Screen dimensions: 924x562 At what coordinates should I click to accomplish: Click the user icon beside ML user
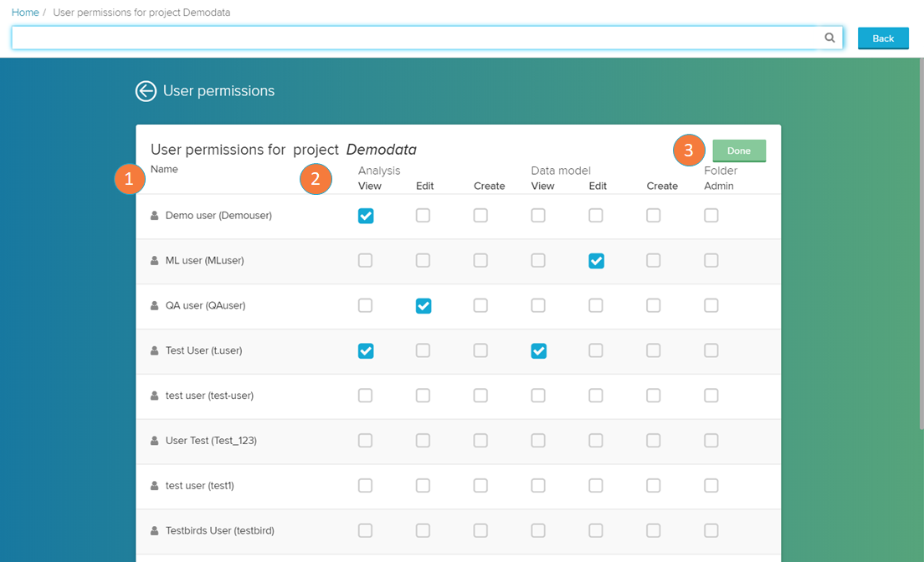pyautogui.click(x=155, y=261)
